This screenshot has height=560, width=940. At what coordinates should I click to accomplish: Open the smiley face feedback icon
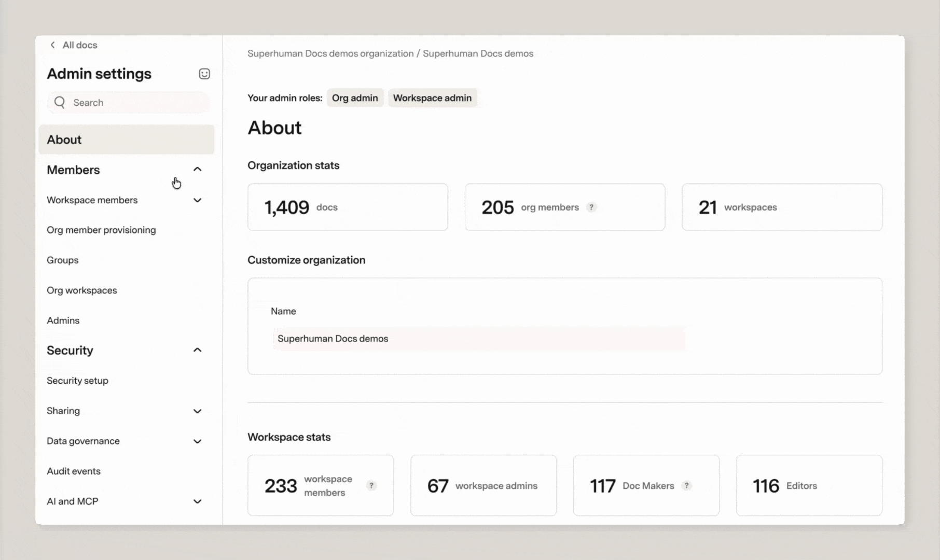pyautogui.click(x=204, y=74)
